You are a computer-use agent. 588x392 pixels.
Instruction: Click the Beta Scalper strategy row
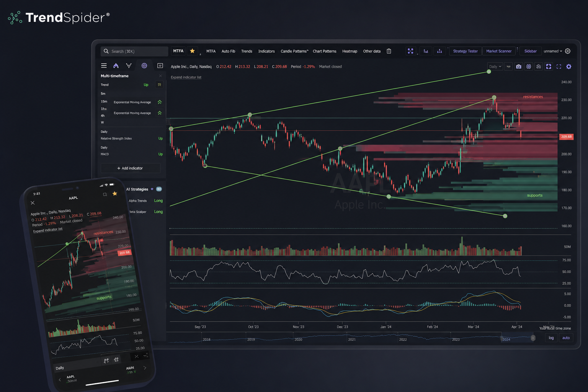click(x=145, y=212)
